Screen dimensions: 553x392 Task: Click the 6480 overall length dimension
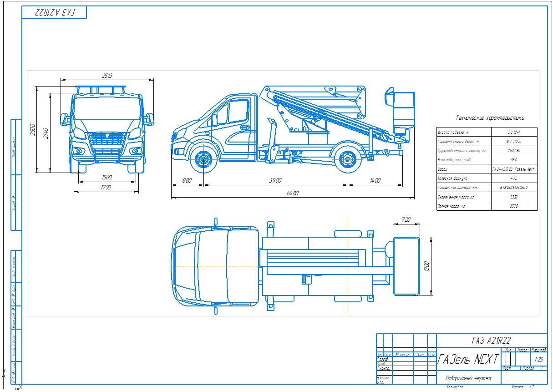pyautogui.click(x=292, y=193)
